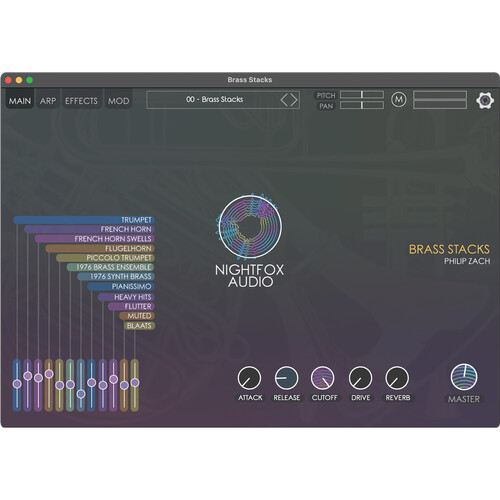Screen dimensions: 500x500
Task: Minimize the window with yellow button
Action: tap(19, 80)
